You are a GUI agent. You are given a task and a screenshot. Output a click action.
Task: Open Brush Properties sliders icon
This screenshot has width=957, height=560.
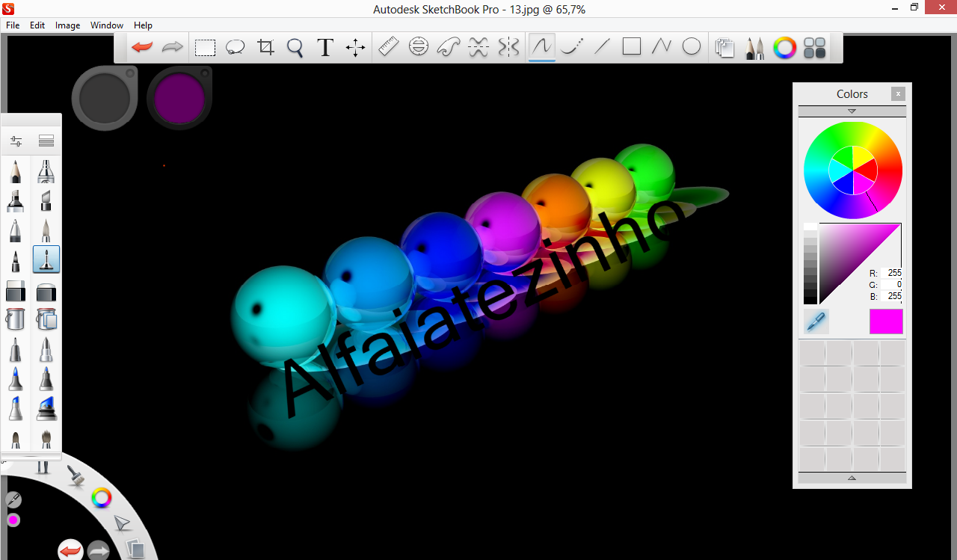(16, 141)
